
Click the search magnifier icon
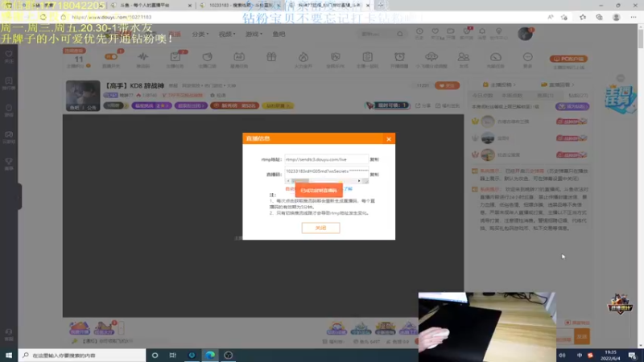(x=399, y=34)
